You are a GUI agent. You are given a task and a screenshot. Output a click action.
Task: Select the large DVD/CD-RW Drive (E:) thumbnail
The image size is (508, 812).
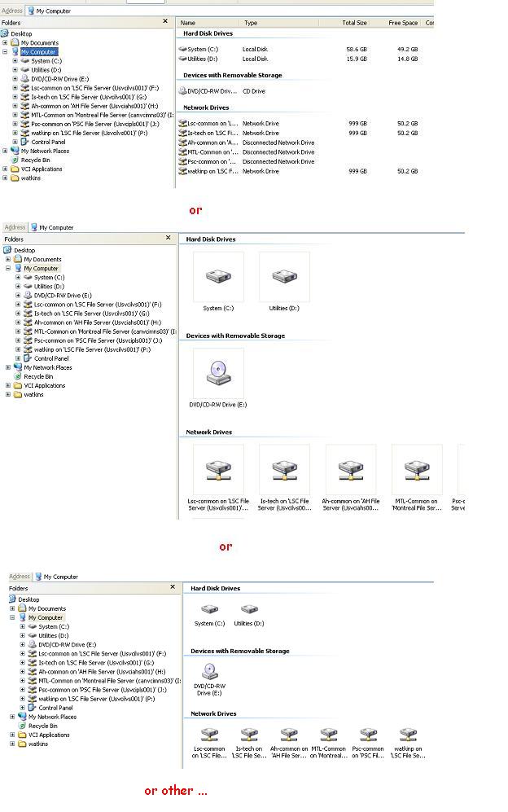coord(218,373)
